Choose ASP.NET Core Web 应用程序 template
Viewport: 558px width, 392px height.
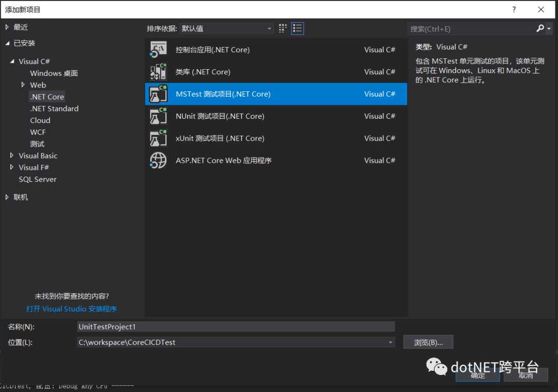coord(276,161)
